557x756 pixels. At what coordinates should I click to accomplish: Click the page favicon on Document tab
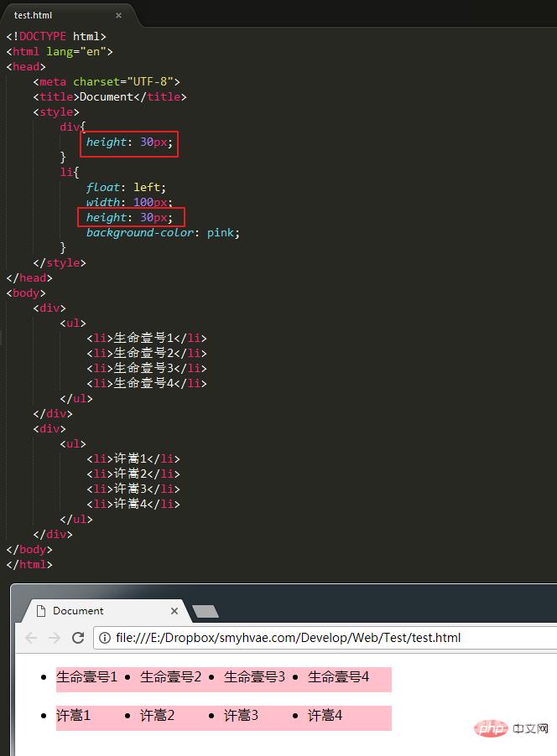(40, 611)
